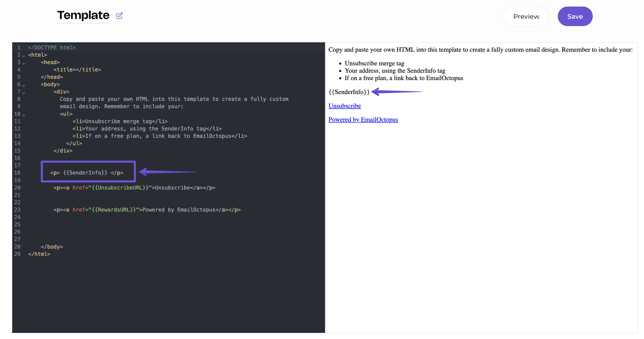Screen dimensions: 644x339
Task: Click the Template title text
Action: click(x=83, y=15)
